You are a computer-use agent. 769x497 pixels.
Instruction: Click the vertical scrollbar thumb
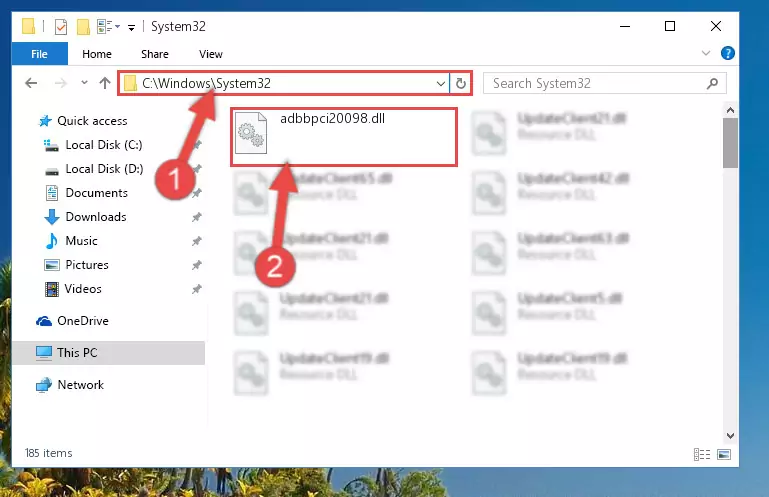[730, 143]
